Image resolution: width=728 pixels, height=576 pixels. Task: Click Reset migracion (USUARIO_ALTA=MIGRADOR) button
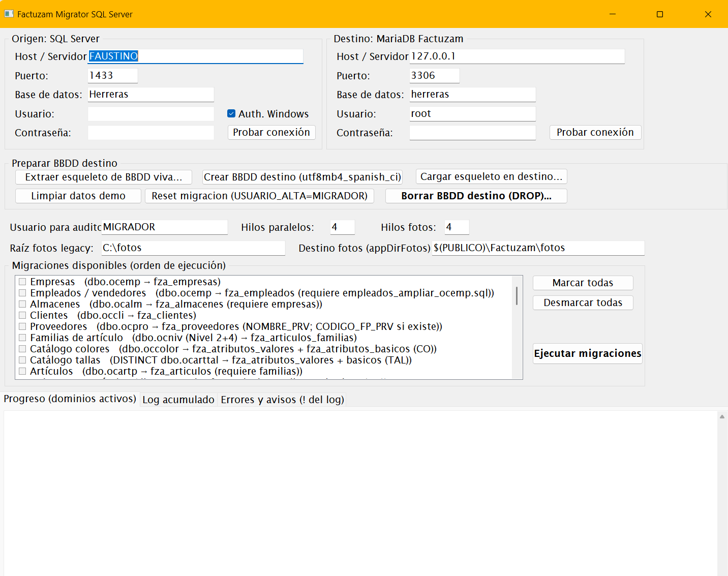point(260,196)
